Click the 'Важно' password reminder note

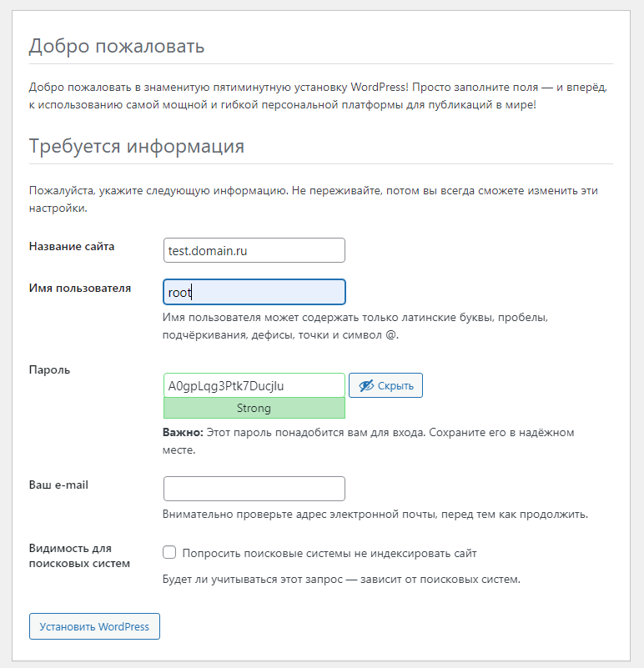pyautogui.click(x=368, y=441)
